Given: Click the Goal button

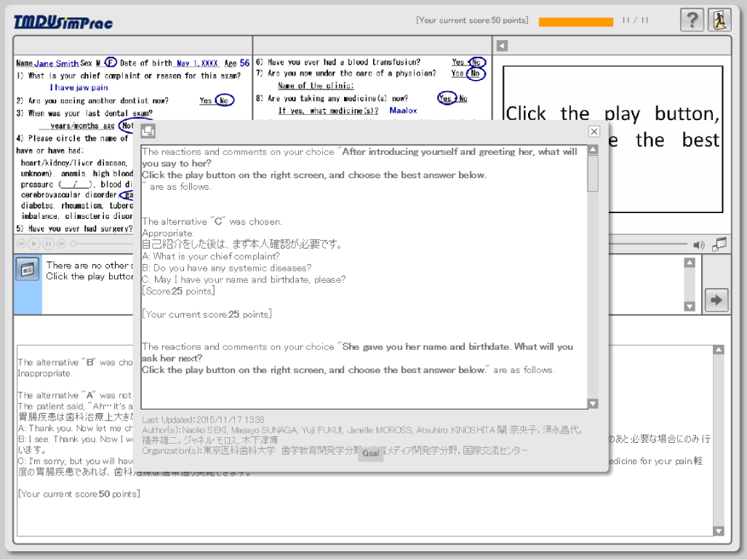Looking at the screenshot, I should [x=371, y=453].
